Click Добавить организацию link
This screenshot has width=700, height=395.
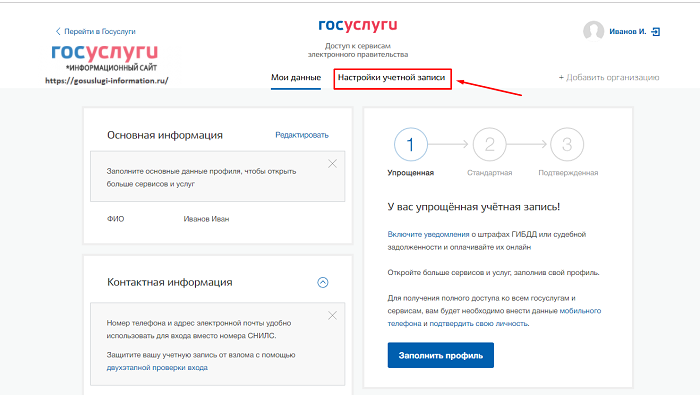[609, 78]
